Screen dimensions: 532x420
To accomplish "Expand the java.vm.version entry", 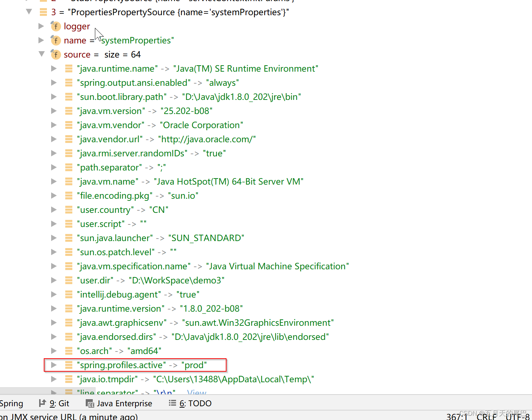I will tap(54, 111).
